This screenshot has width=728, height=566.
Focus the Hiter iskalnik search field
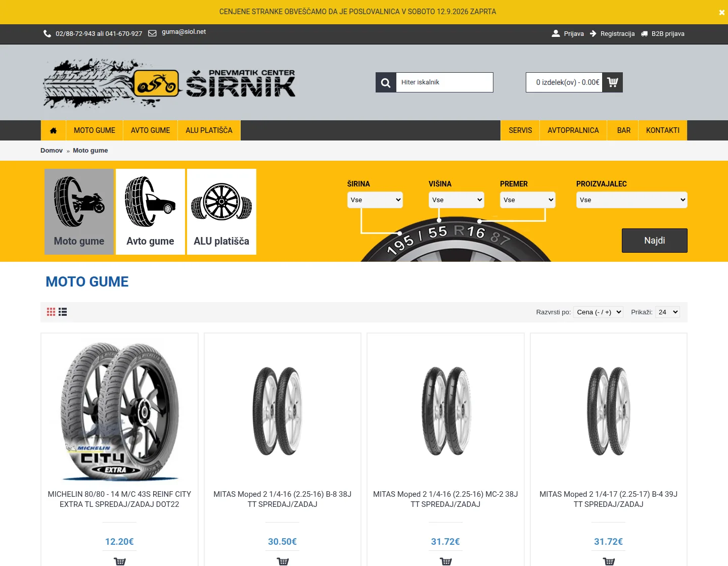pos(444,82)
